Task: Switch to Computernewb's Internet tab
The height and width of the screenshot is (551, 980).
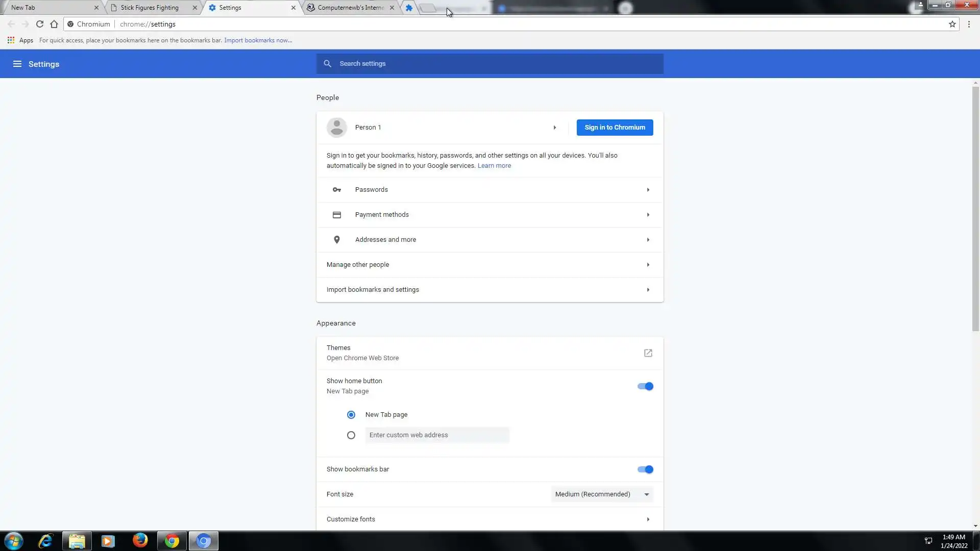Action: point(350,8)
